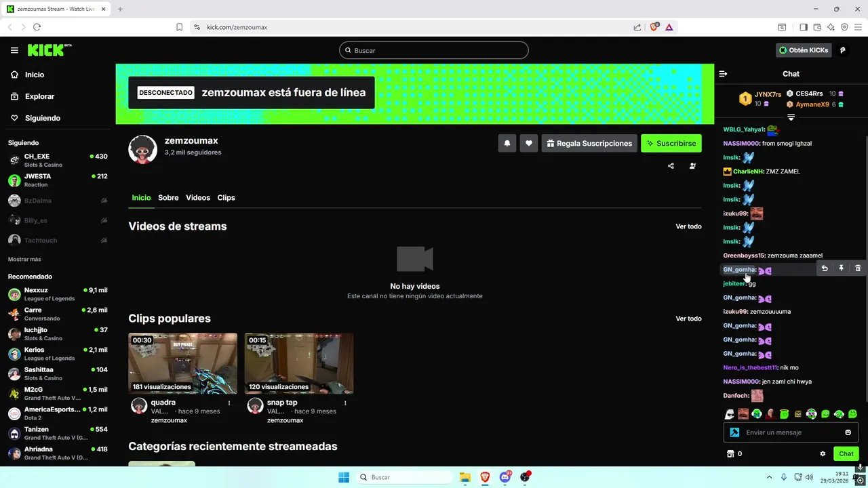
Task: Open the snap tap clip options menu
Action: (x=345, y=403)
